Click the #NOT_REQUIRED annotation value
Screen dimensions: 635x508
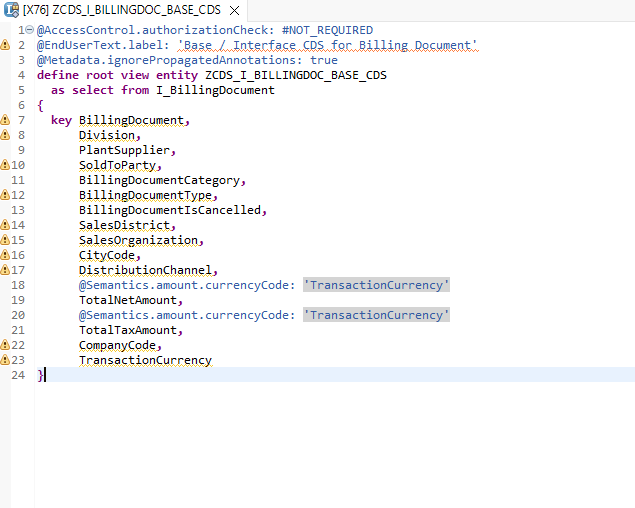[327, 30]
